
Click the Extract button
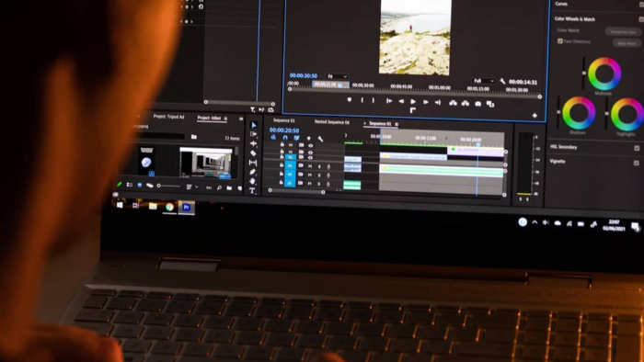point(466,103)
